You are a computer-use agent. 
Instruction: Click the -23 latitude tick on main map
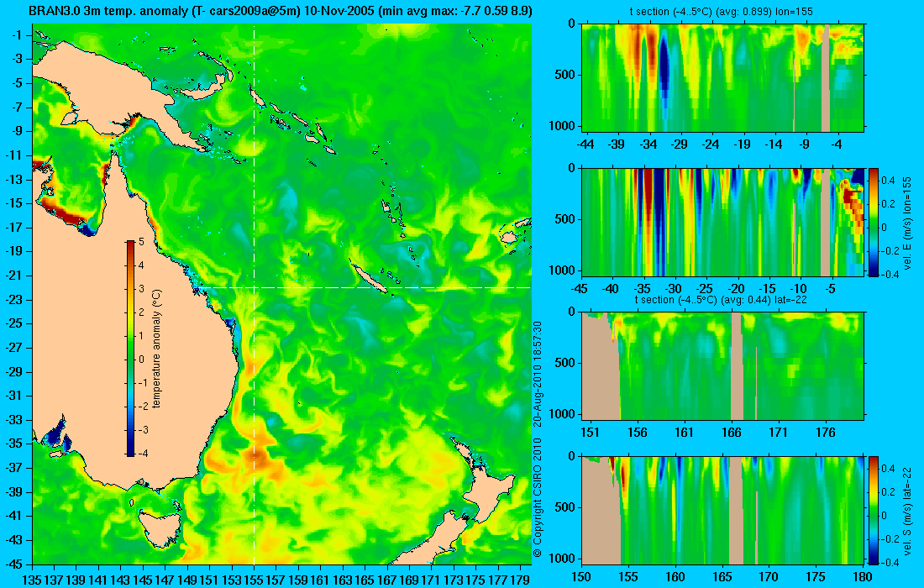point(13,299)
